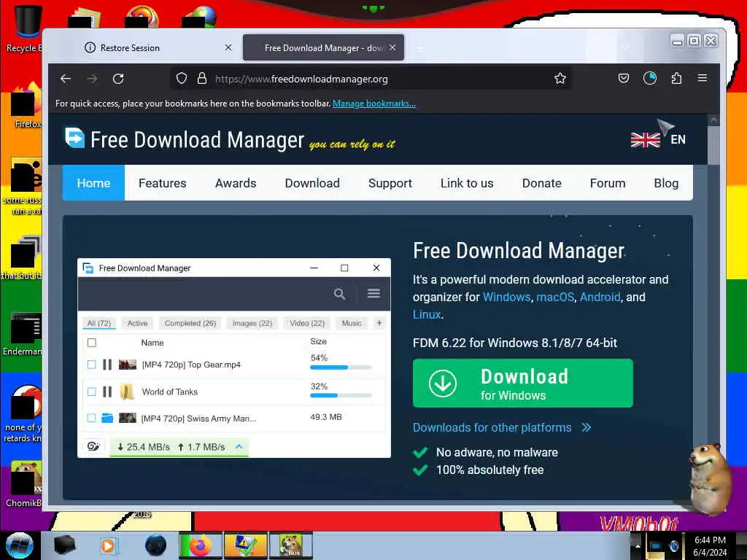Screen dimensions: 747x560
Task: Open the ChomikBox taskbar icon
Action: pyautogui.click(x=290, y=545)
